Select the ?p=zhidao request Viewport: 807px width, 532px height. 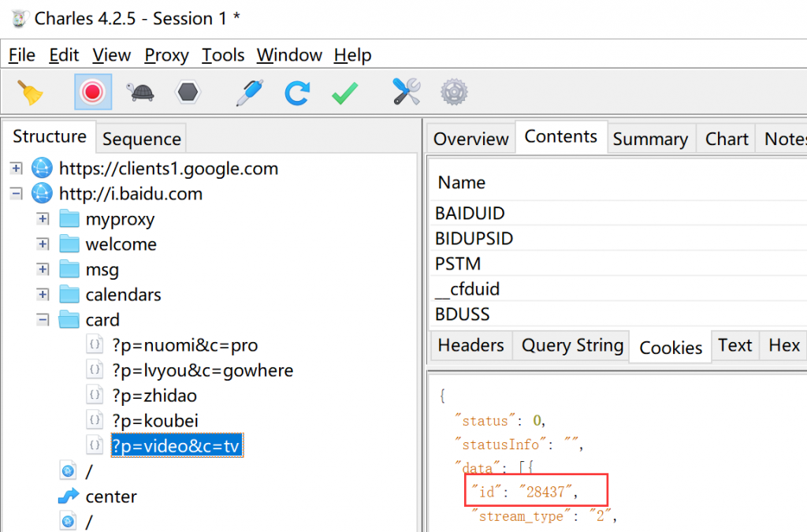click(154, 395)
